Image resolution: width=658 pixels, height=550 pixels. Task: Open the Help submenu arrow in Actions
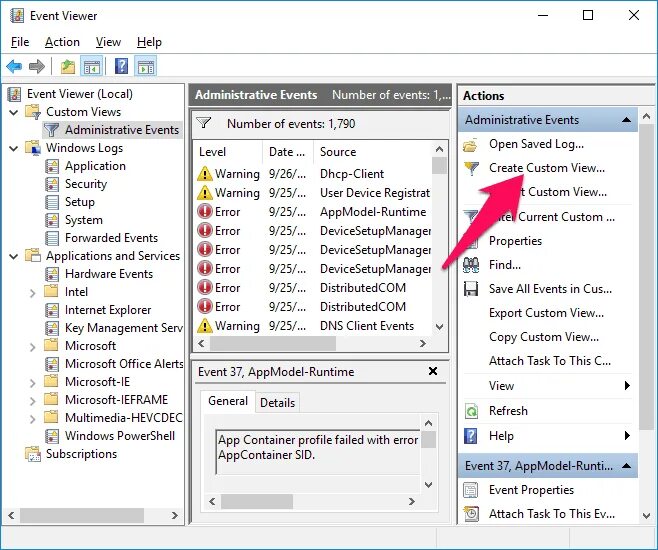(627, 435)
